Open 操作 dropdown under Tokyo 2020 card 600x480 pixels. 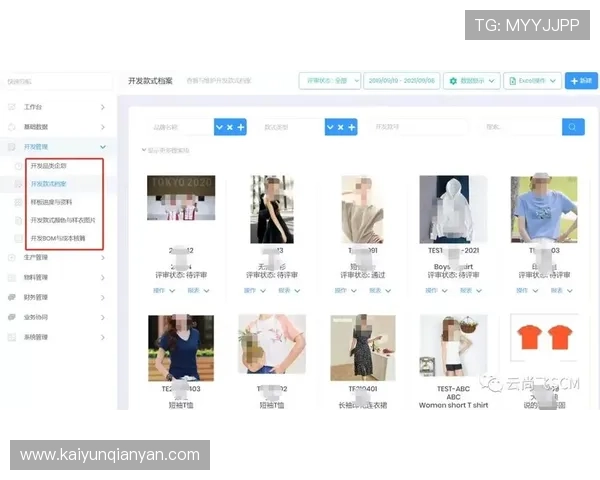(164, 291)
